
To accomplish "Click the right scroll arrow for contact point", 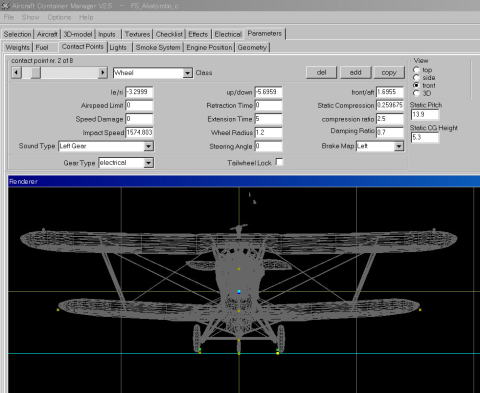I will point(103,72).
